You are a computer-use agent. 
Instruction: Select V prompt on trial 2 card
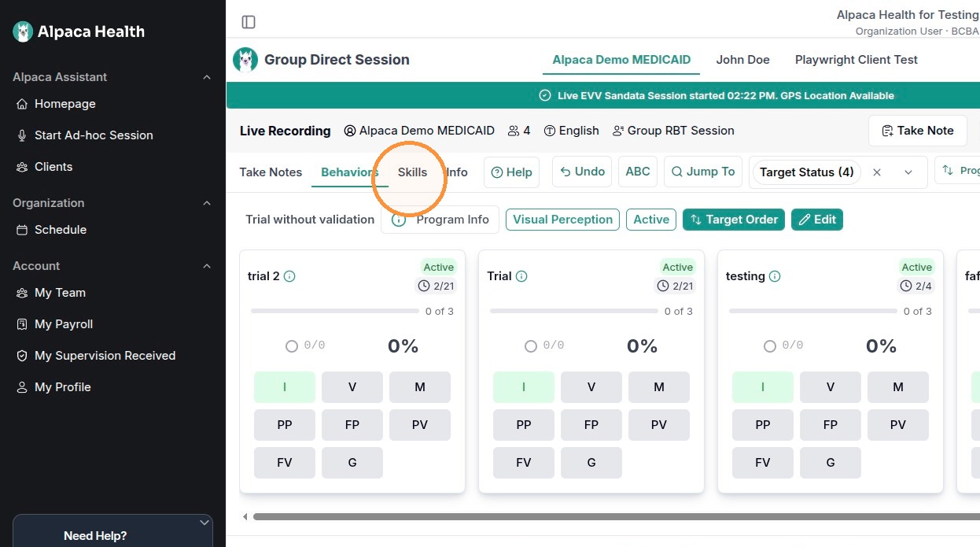(x=352, y=387)
